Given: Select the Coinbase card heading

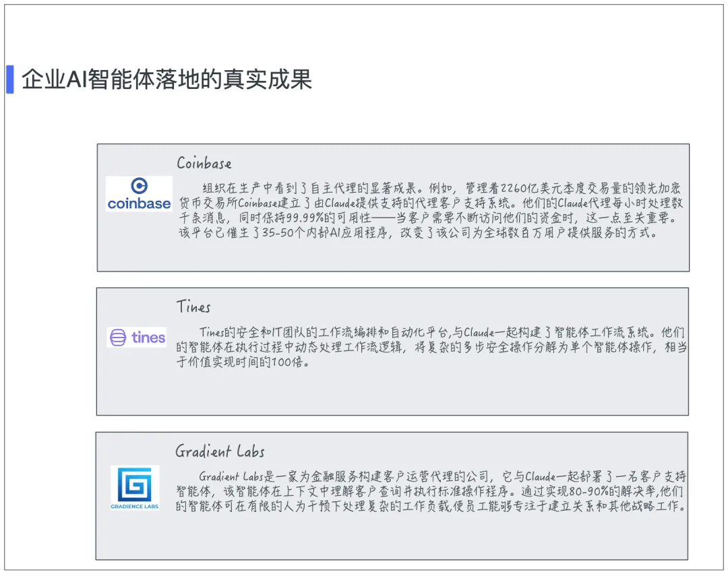Looking at the screenshot, I should [x=204, y=163].
